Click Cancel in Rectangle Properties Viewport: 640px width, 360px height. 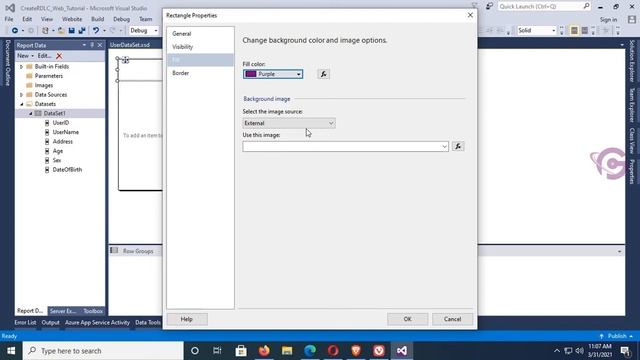point(452,319)
